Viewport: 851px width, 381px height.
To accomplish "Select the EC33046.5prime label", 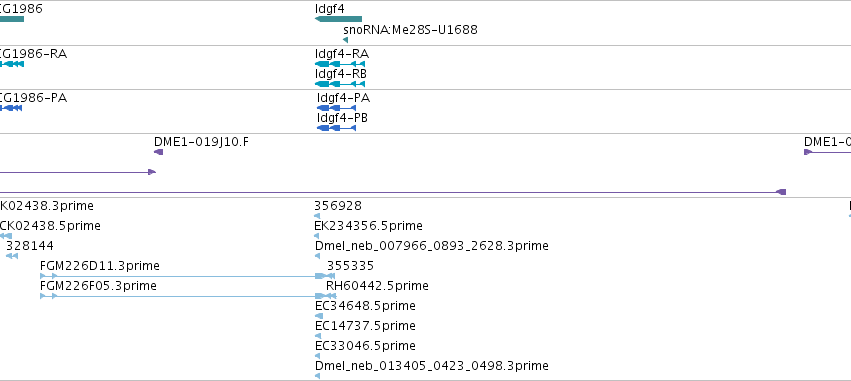I will [x=365, y=346].
